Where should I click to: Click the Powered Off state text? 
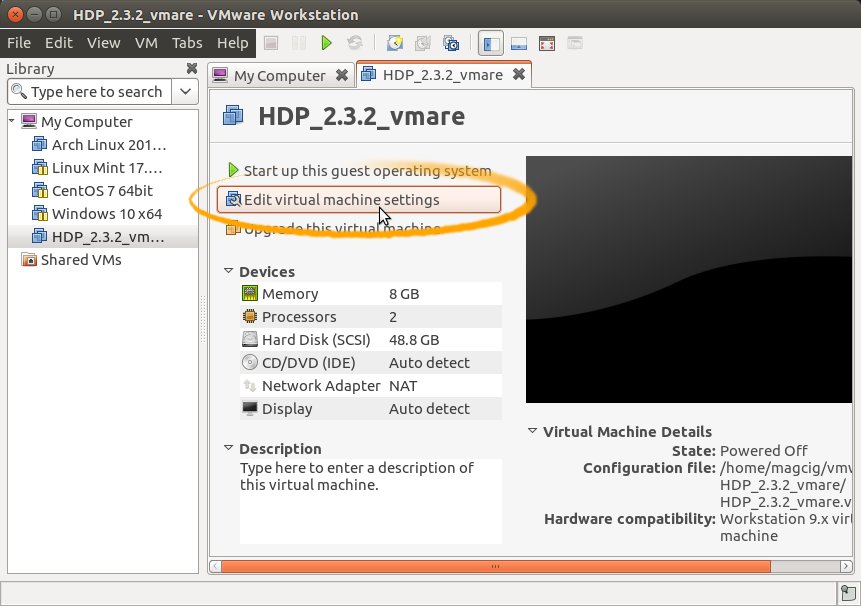(x=763, y=451)
